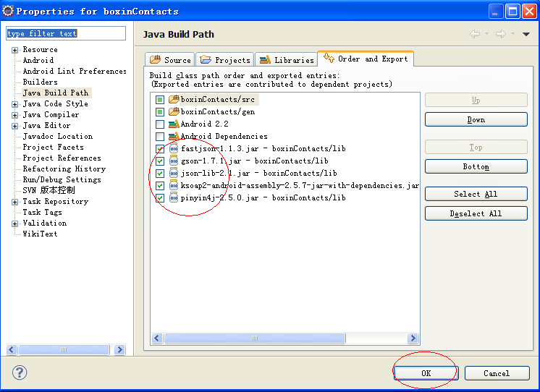Open the Project References page

[x=62, y=158]
